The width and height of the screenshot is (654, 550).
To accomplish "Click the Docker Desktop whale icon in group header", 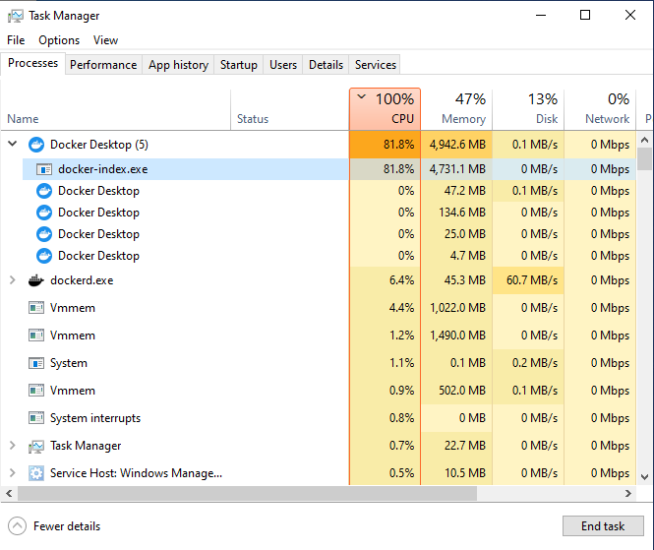I will pos(37,144).
